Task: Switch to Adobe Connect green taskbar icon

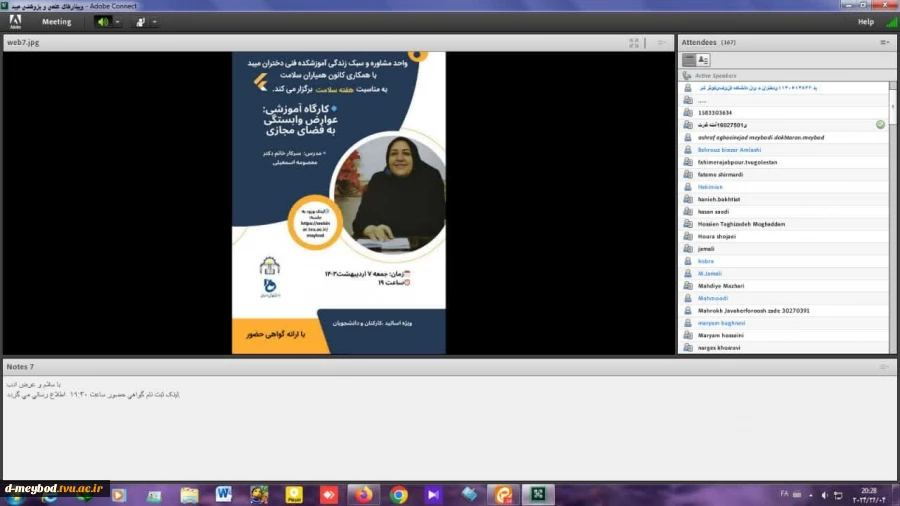Action: (538, 494)
